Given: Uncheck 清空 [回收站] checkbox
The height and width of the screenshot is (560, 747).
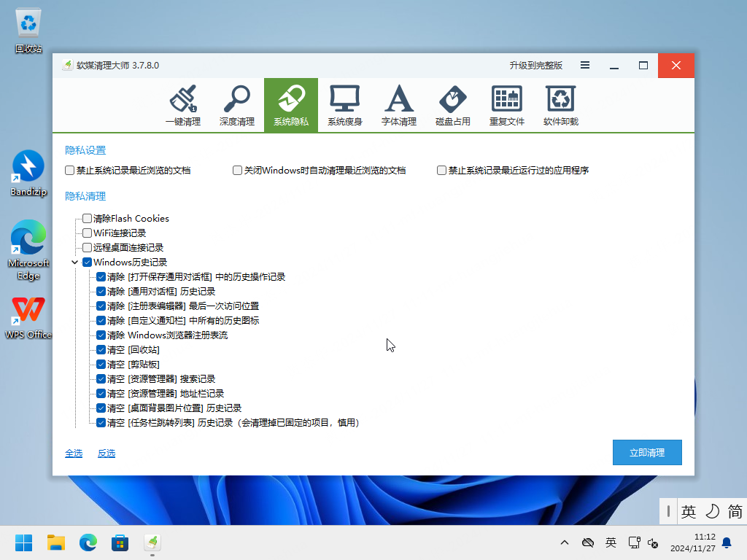Looking at the screenshot, I should click(x=101, y=349).
